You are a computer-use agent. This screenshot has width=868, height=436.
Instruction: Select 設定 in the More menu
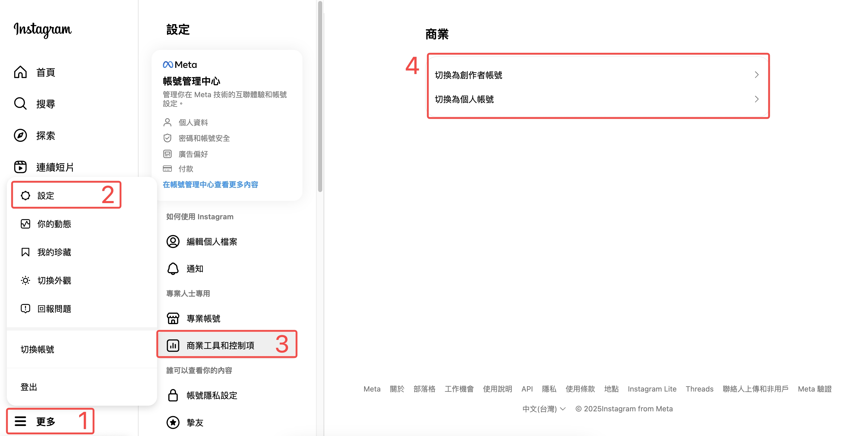46,196
